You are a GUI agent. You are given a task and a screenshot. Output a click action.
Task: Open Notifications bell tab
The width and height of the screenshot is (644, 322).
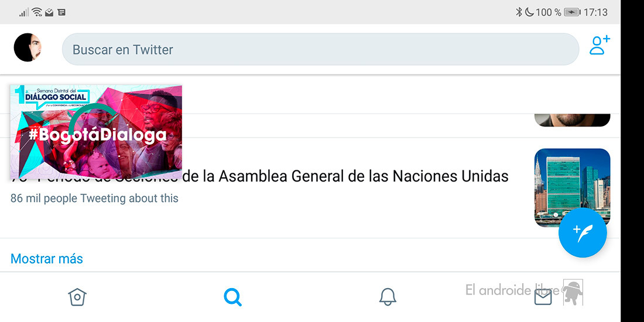click(x=388, y=297)
